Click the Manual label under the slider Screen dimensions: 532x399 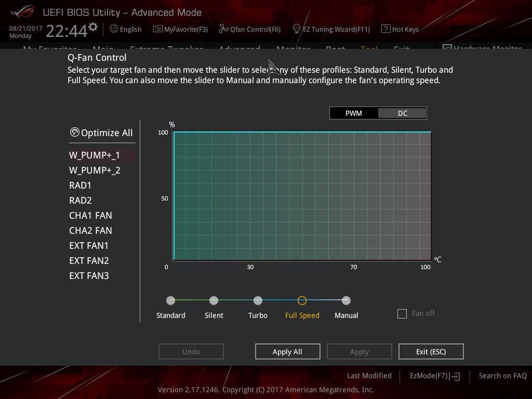346,315
